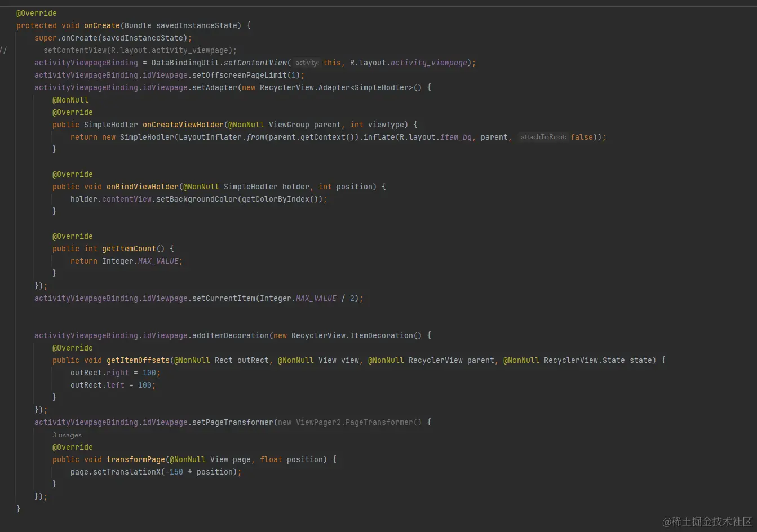Screen dimensions: 757x532
Task: Click the getItemCount method name
Action: pyautogui.click(x=129, y=249)
